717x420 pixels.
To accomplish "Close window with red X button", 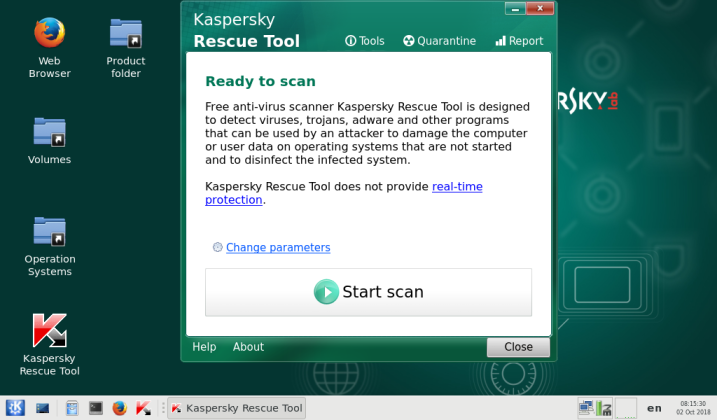I will tap(540, 9).
